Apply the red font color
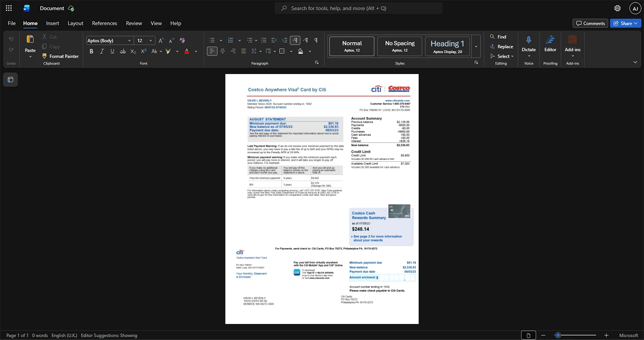The width and height of the screenshot is (644, 340). point(187,51)
